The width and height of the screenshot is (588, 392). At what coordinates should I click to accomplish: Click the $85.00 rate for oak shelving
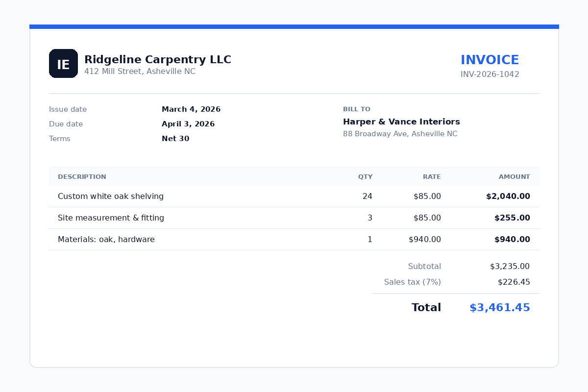[427, 196]
